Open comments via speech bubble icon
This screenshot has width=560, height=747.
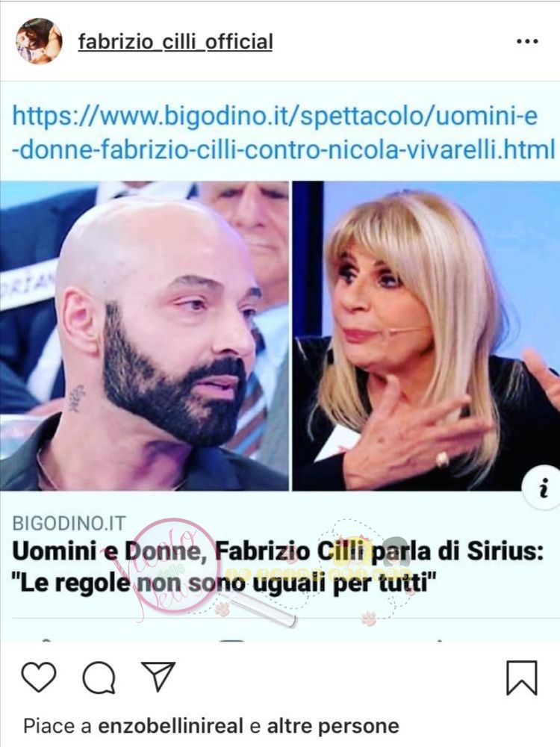[99, 677]
